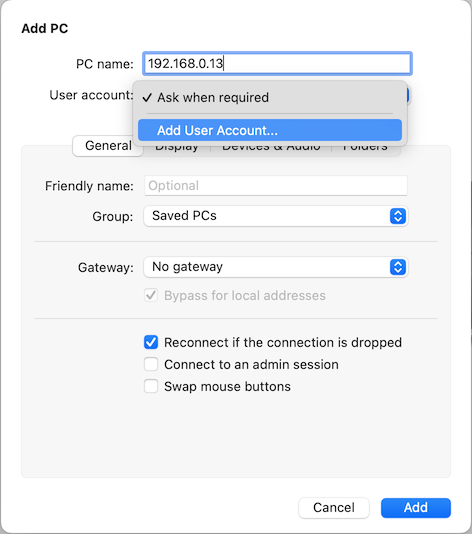Click the User account popup edge arrow
Viewport: 472px width, 534px height.
coord(407,95)
